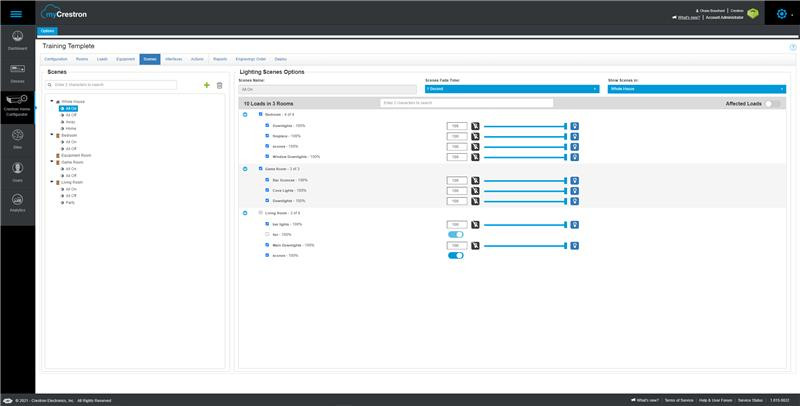Click the green badge icon in header
The height and width of the screenshot is (406, 800).
(753, 14)
